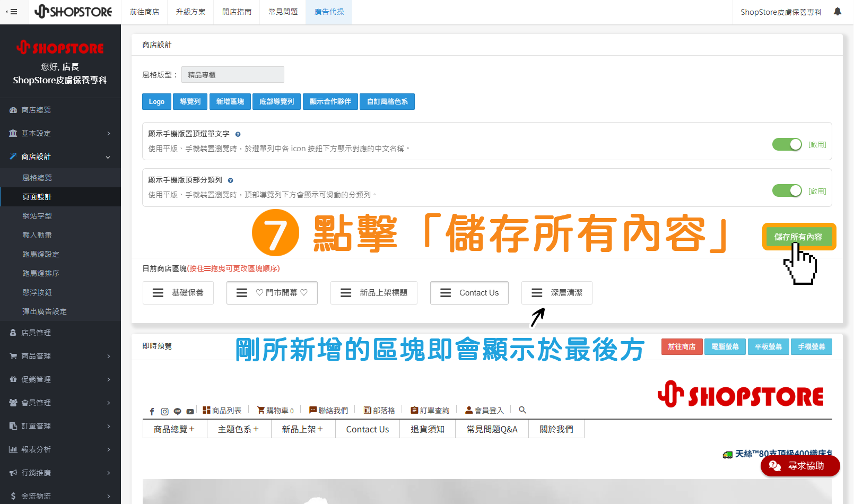Expand the 訂單管理 sidebar menu
This screenshot has width=854, height=504.
(60, 426)
